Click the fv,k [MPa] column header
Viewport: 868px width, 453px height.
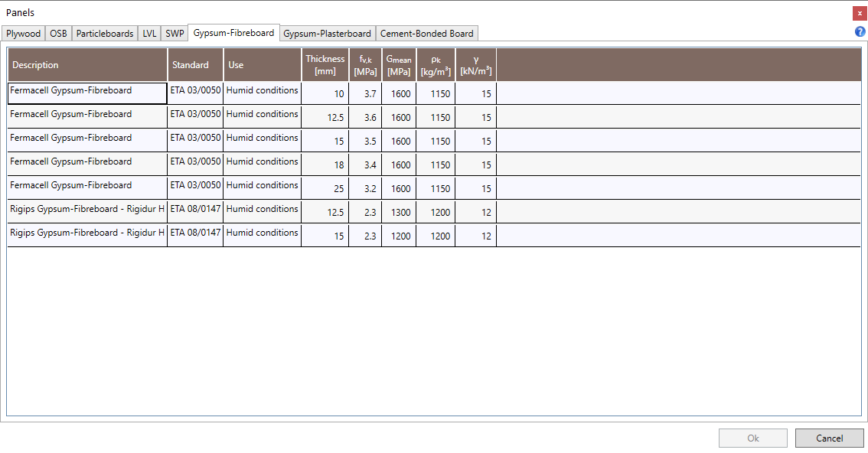[365, 65]
